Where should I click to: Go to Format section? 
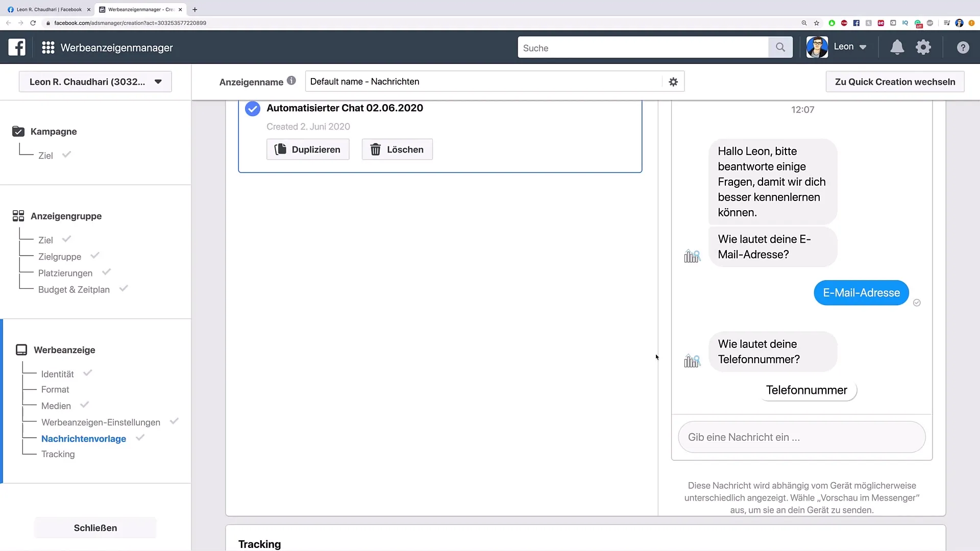[55, 389]
